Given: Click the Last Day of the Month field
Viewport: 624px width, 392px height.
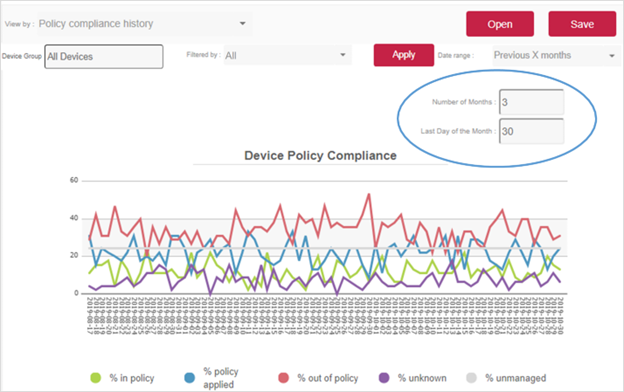Looking at the screenshot, I should (532, 131).
